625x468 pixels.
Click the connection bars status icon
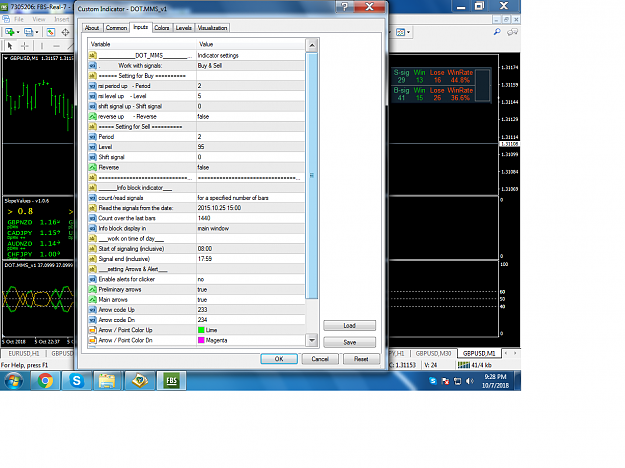[x=464, y=365]
